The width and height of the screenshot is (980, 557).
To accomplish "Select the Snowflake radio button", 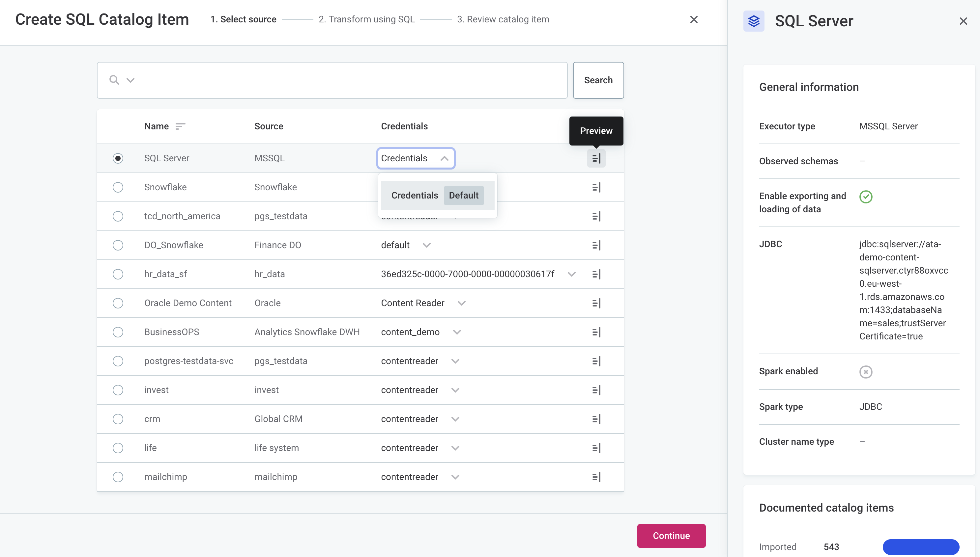I will click(x=118, y=187).
